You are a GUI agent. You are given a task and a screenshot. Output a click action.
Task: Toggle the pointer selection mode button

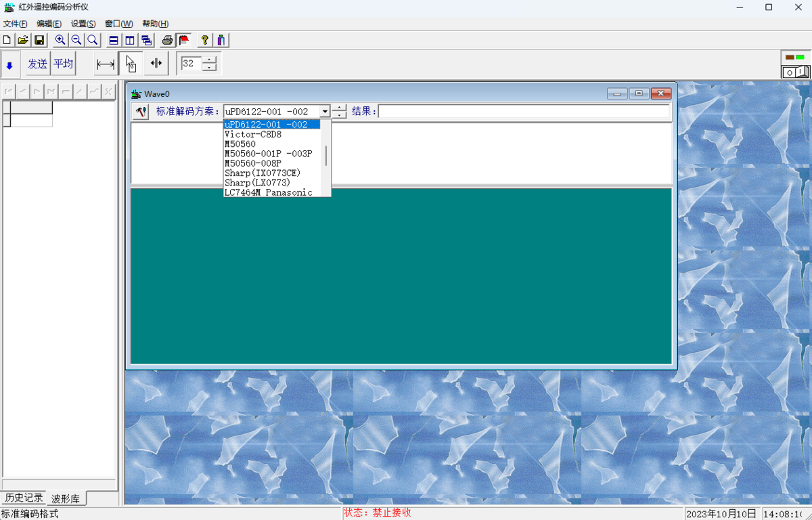click(131, 64)
